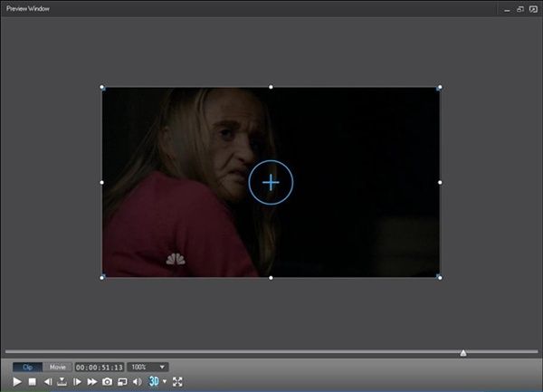
Task: Click the top-right corner resize handle
Action: tap(440, 87)
